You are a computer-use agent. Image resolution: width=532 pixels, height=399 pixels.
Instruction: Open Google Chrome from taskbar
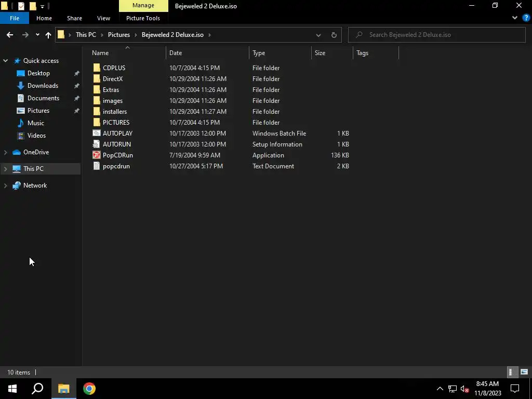click(89, 389)
